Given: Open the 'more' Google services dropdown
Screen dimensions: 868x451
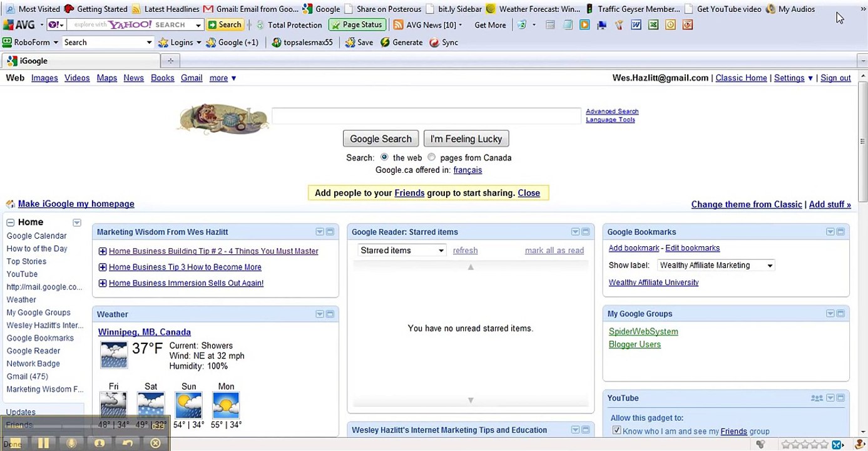Looking at the screenshot, I should 223,78.
